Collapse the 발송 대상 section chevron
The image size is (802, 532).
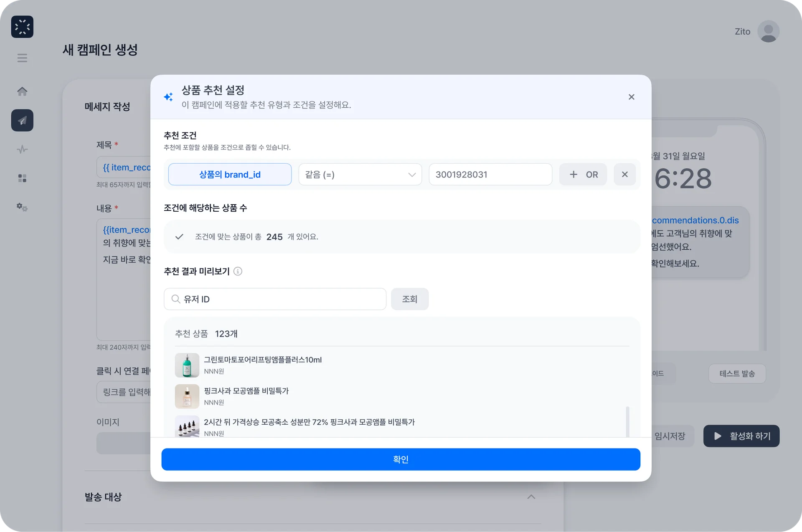click(531, 497)
